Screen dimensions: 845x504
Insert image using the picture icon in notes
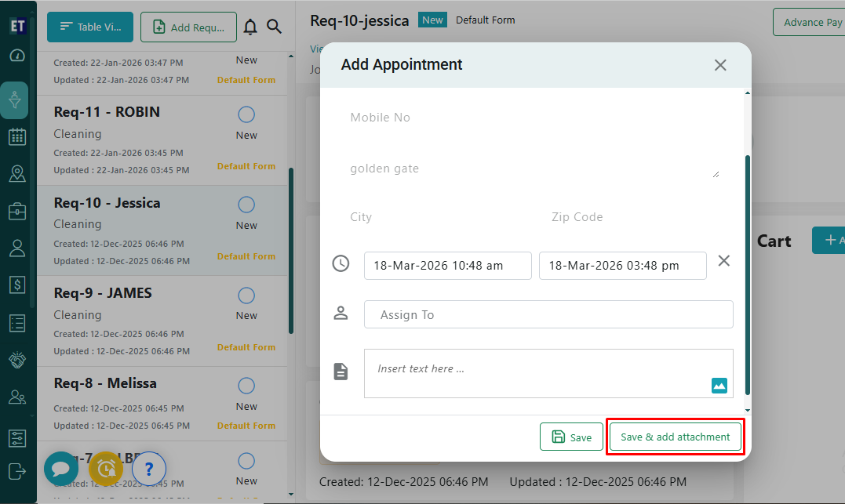[x=719, y=385]
